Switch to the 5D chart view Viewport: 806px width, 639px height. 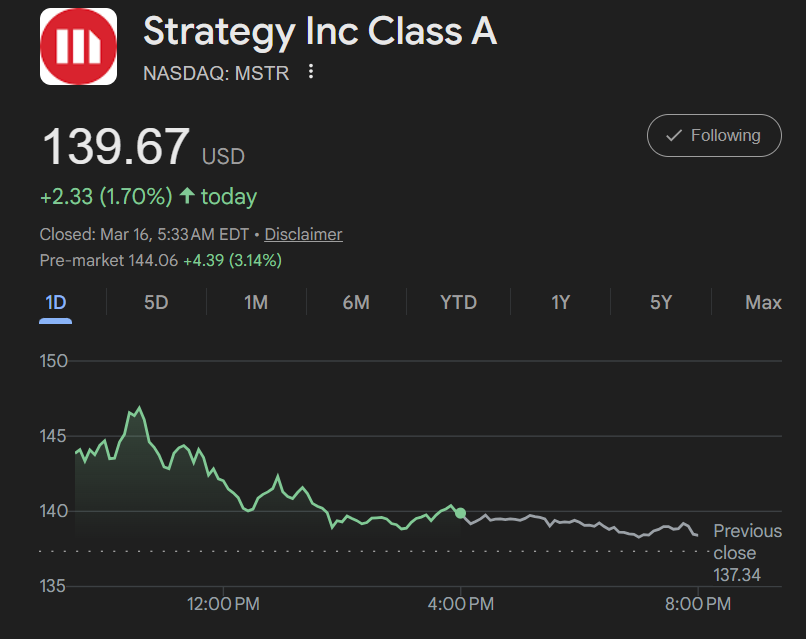click(x=155, y=302)
